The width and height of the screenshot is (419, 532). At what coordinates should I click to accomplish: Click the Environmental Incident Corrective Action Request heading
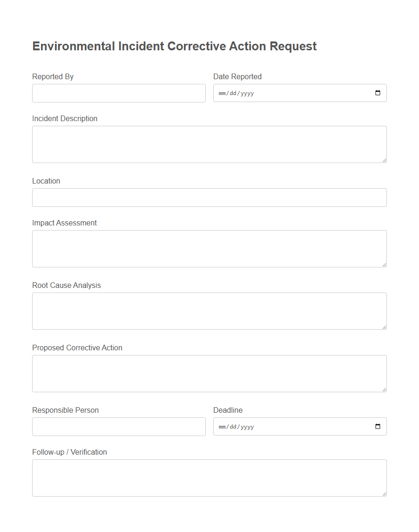coord(174,46)
